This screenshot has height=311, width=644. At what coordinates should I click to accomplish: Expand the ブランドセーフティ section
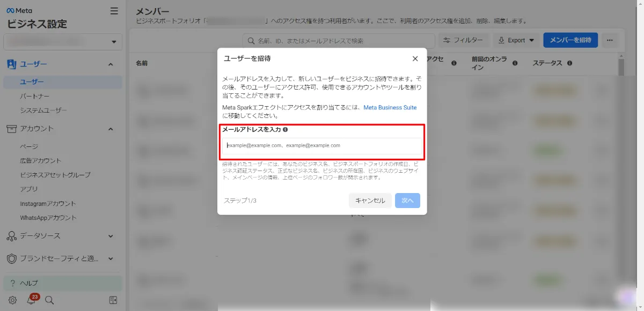[x=111, y=258]
